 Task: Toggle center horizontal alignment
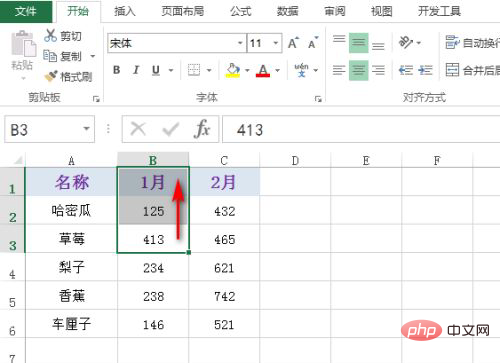[x=359, y=70]
